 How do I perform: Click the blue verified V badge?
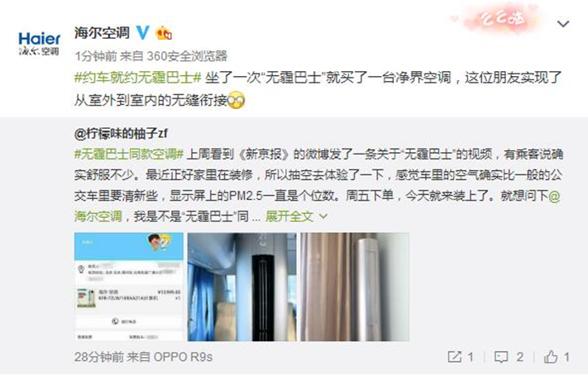[142, 32]
